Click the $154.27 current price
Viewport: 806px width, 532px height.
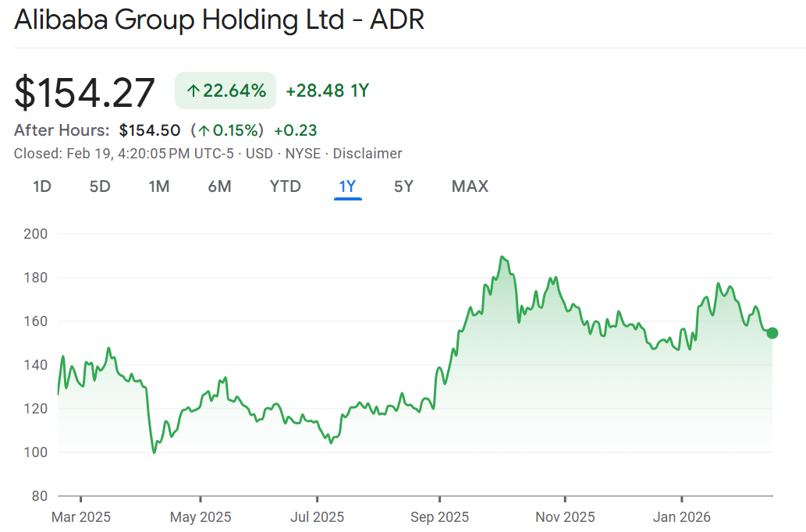point(85,92)
